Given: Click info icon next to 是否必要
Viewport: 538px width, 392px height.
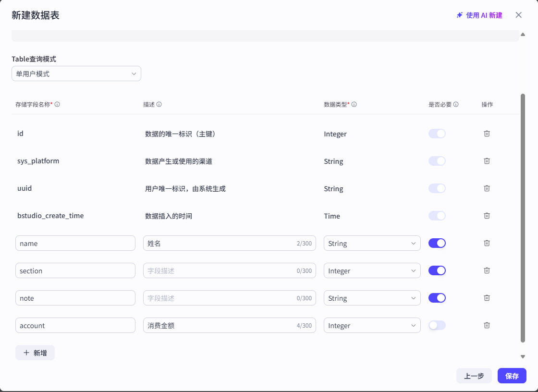Looking at the screenshot, I should coord(456,104).
